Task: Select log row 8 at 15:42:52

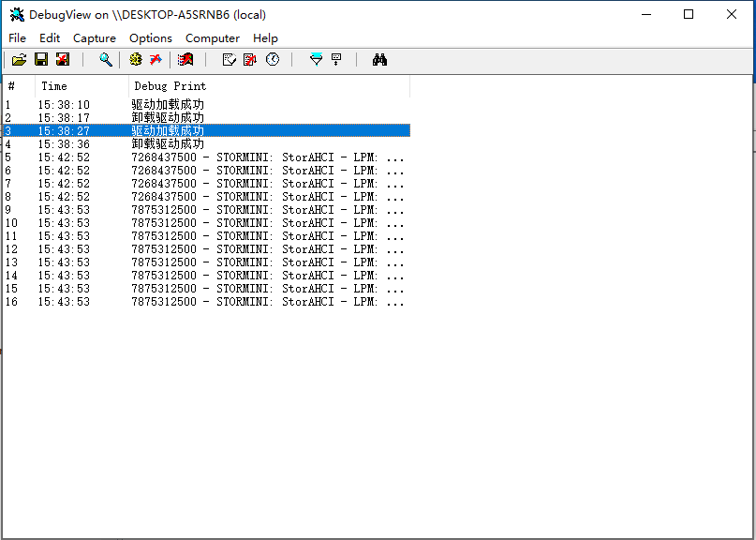Action: coord(206,197)
